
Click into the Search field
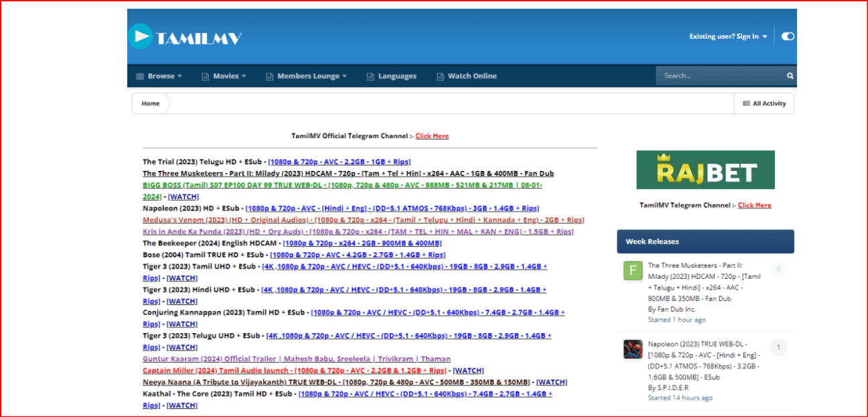point(721,76)
